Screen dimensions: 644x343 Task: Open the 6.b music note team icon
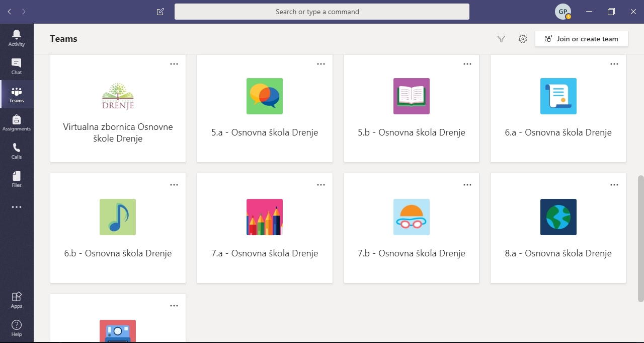pos(118,217)
